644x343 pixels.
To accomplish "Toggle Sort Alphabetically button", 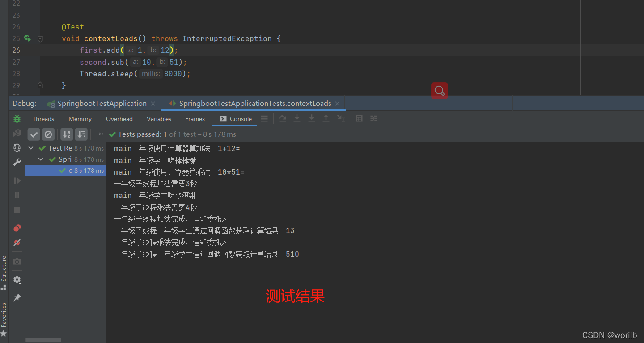I will click(67, 134).
